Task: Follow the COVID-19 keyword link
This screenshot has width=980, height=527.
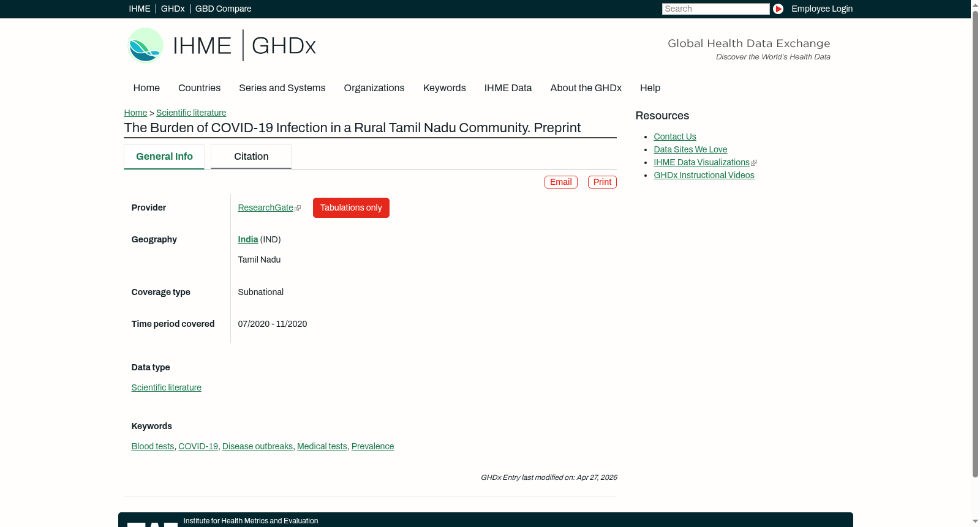Action: point(198,446)
